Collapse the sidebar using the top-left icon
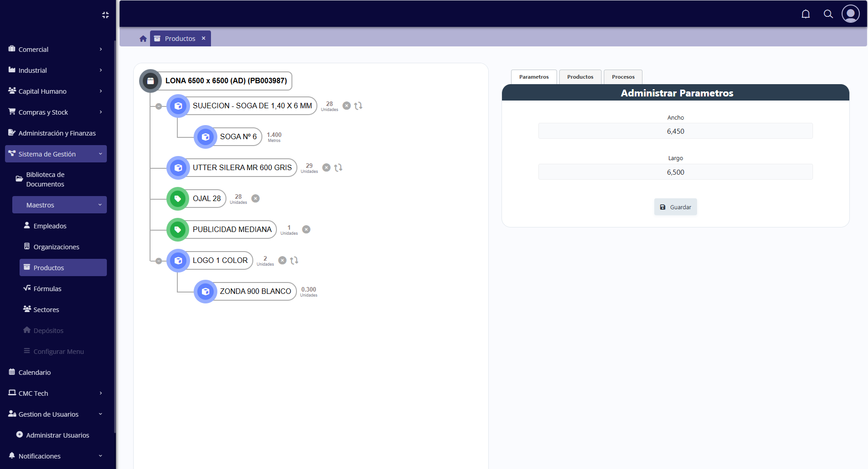Image resolution: width=868 pixels, height=469 pixels. [x=105, y=15]
